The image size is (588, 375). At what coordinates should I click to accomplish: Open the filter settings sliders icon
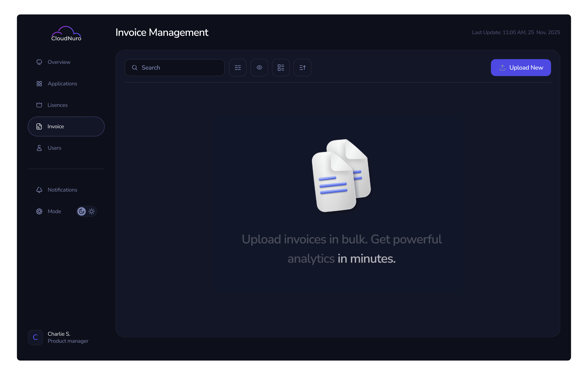[x=238, y=68]
